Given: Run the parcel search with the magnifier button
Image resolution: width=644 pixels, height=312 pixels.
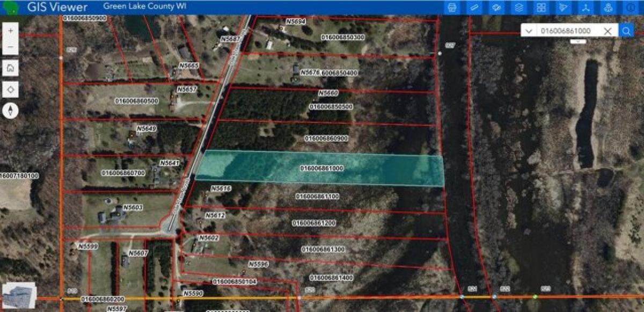Looking at the screenshot, I should pyautogui.click(x=627, y=31).
